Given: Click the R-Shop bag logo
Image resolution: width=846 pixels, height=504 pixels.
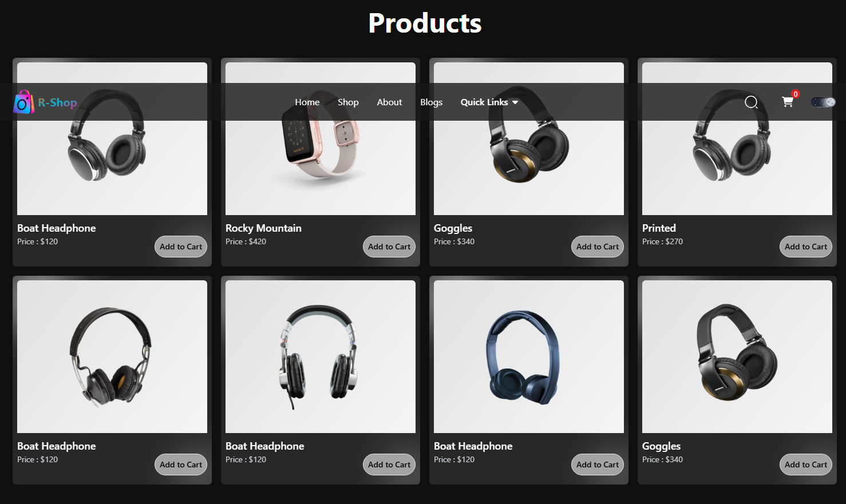Looking at the screenshot, I should 23,102.
